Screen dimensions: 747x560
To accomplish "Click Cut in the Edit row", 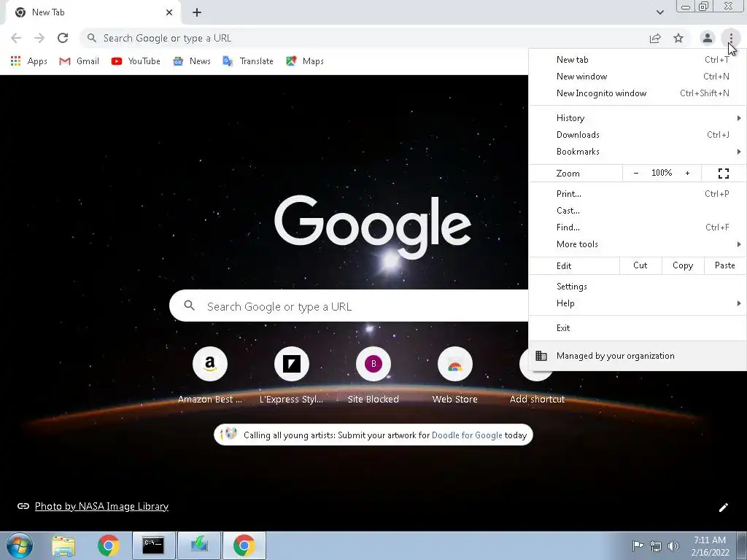I will click(x=640, y=265).
